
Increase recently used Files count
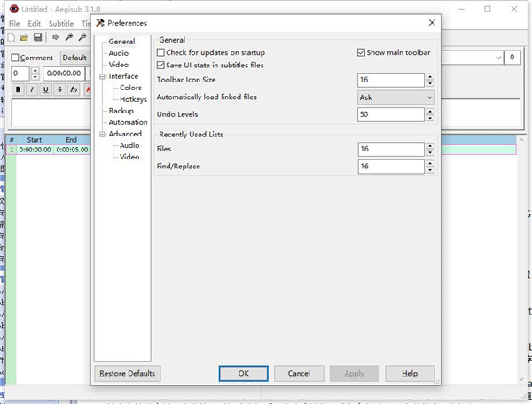click(430, 145)
